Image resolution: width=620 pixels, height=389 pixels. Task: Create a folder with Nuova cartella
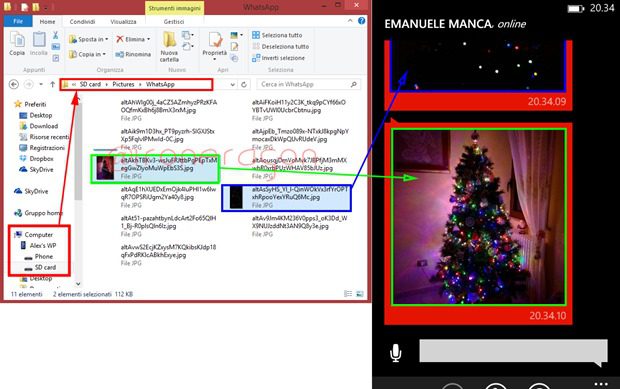pyautogui.click(x=169, y=46)
